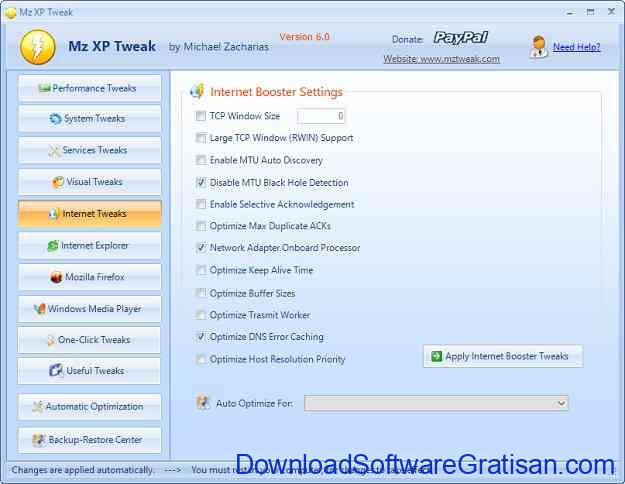Click the TCP Window Size value field

coord(321,116)
